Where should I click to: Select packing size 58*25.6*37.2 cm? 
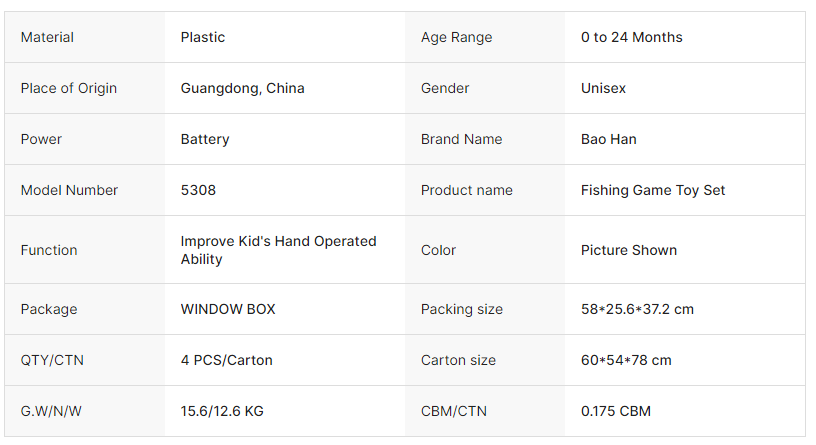click(637, 309)
